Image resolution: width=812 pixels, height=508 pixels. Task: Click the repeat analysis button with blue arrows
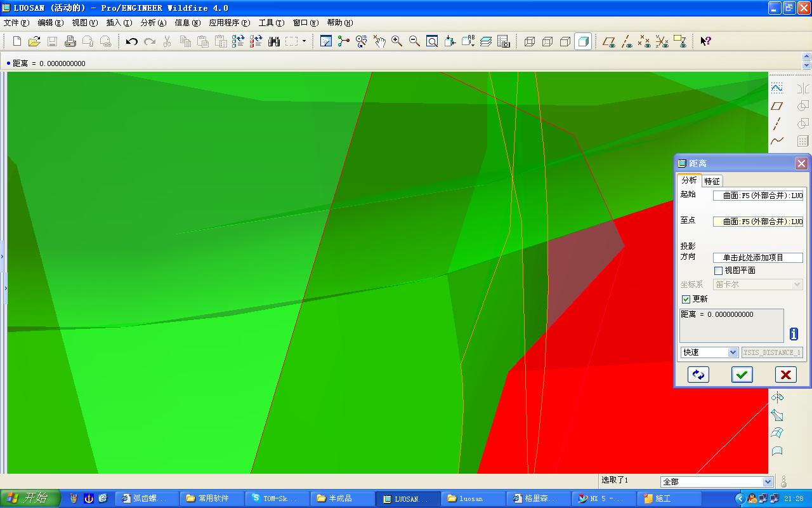[x=698, y=375]
